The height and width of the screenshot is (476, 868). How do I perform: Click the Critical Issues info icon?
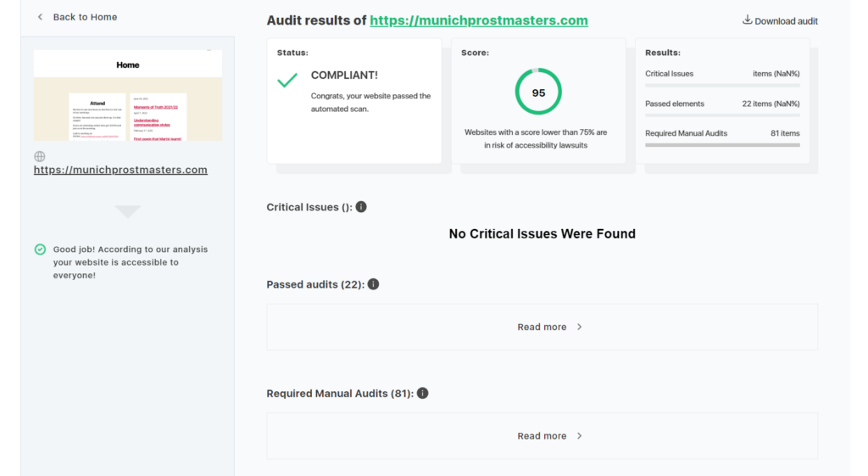coord(361,207)
